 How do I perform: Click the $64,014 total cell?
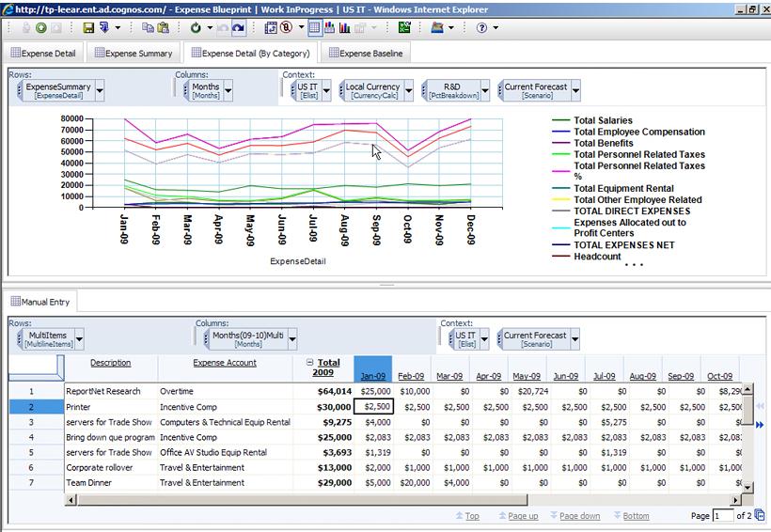(323, 391)
